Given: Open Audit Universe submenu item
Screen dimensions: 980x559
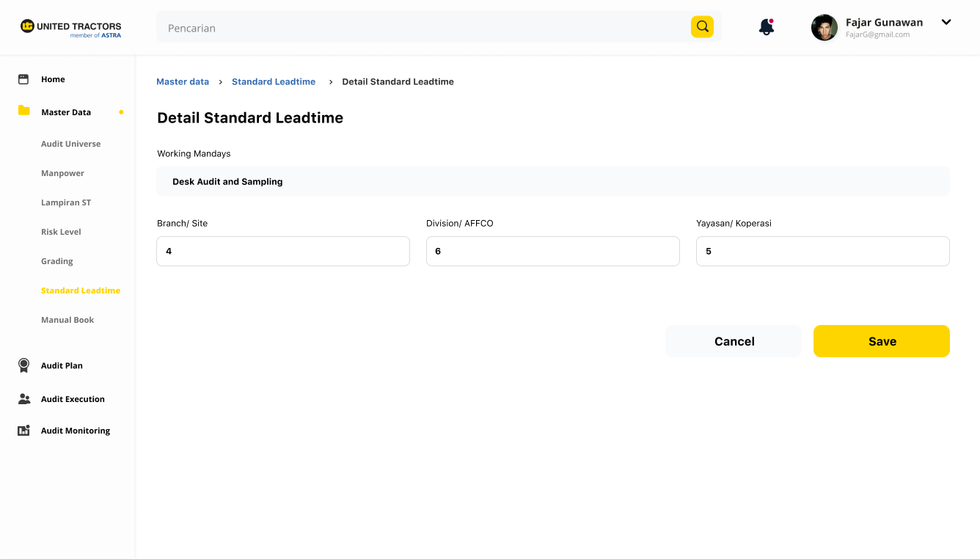Looking at the screenshot, I should click(x=71, y=144).
